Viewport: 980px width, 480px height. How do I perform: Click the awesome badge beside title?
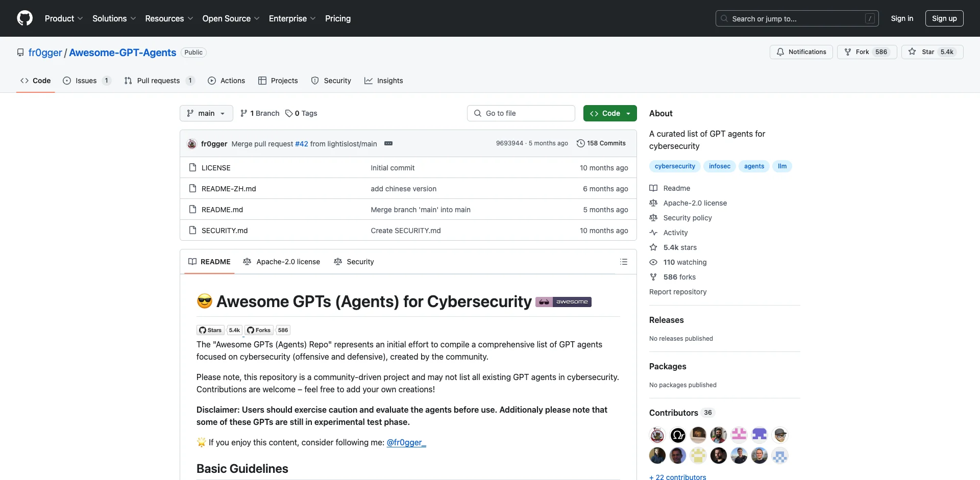click(563, 302)
